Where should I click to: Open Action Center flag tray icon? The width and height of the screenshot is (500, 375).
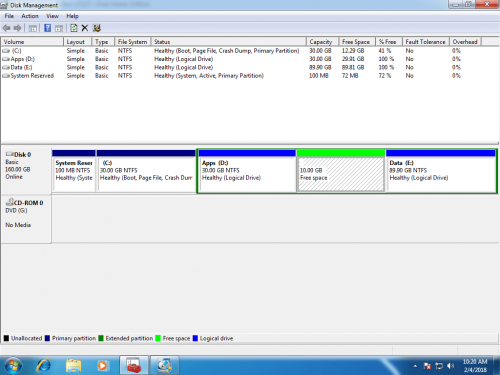point(427,366)
